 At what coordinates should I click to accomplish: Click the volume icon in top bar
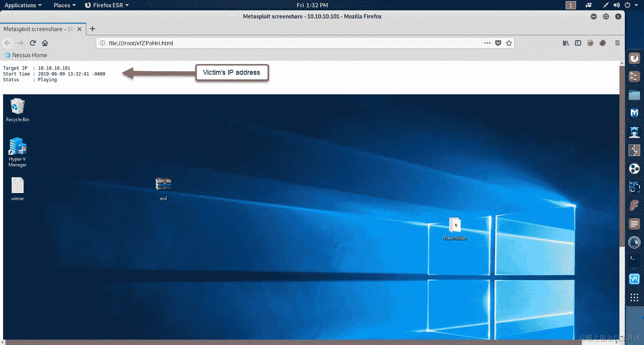pyautogui.click(x=616, y=5)
